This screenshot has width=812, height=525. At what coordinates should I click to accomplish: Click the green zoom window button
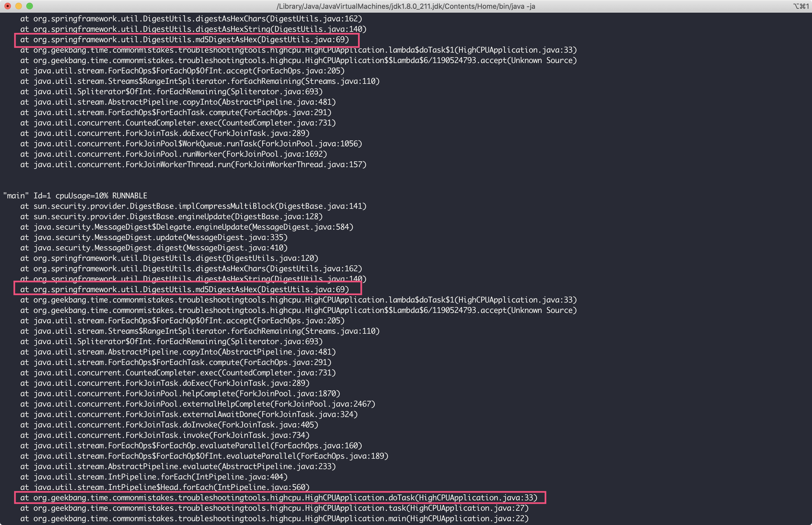pos(30,6)
